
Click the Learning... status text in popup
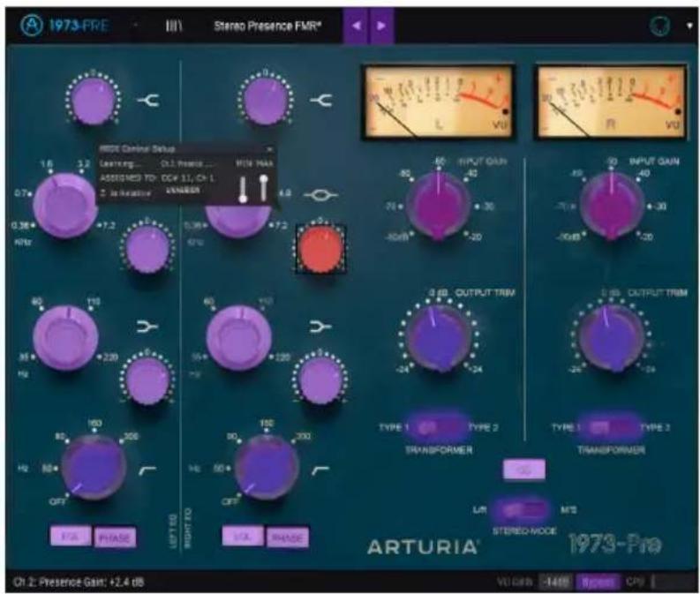tap(121, 164)
